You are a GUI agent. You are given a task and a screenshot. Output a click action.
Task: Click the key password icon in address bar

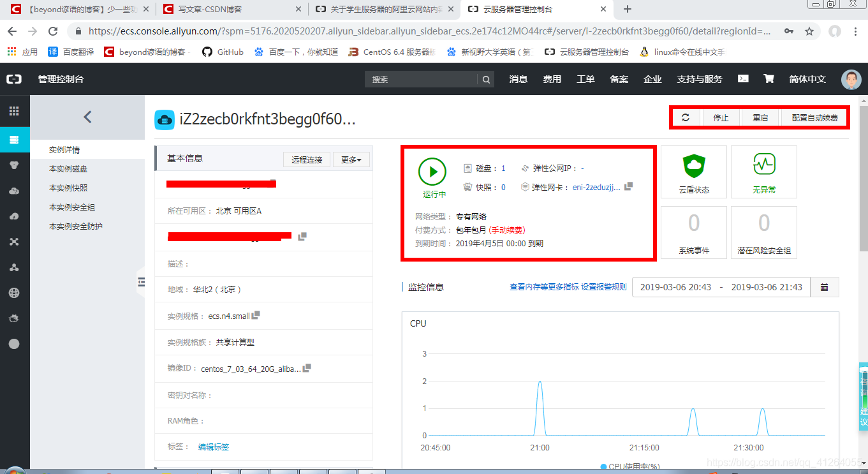pyautogui.click(x=790, y=31)
